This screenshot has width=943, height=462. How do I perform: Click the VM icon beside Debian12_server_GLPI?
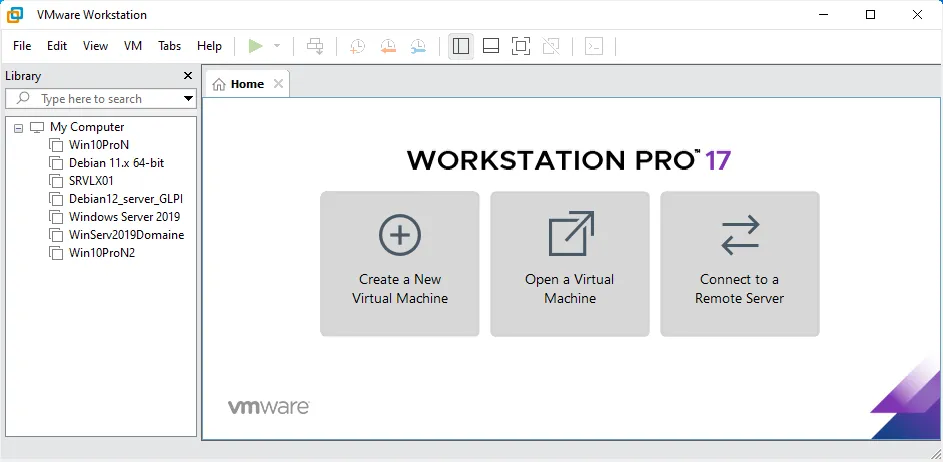pos(56,200)
